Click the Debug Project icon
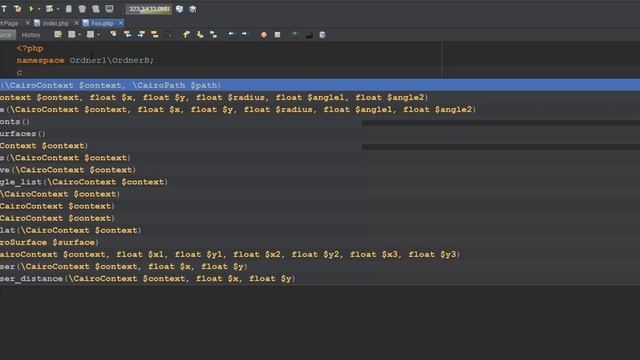640x360 pixels. tap(49, 9)
